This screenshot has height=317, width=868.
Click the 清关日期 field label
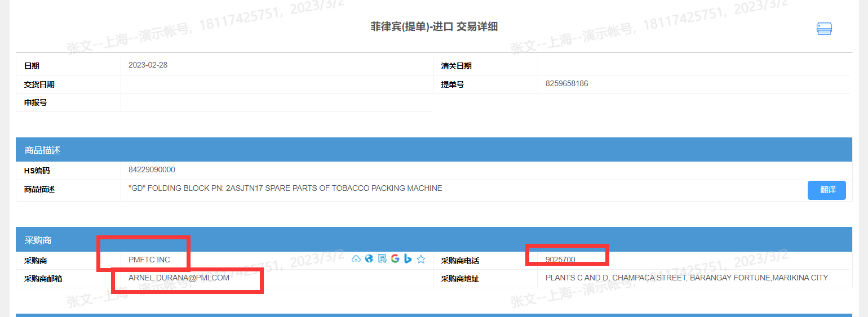(456, 66)
